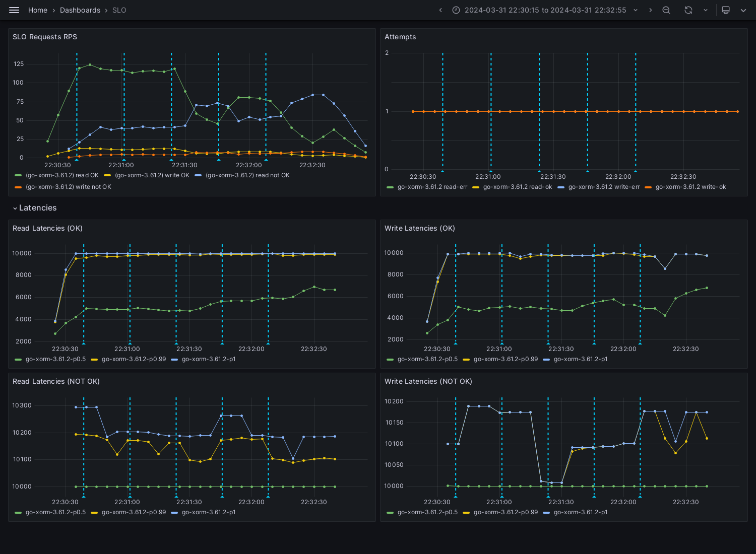756x554 pixels.
Task: Toggle read not OK series in RPS legend
Action: (247, 175)
